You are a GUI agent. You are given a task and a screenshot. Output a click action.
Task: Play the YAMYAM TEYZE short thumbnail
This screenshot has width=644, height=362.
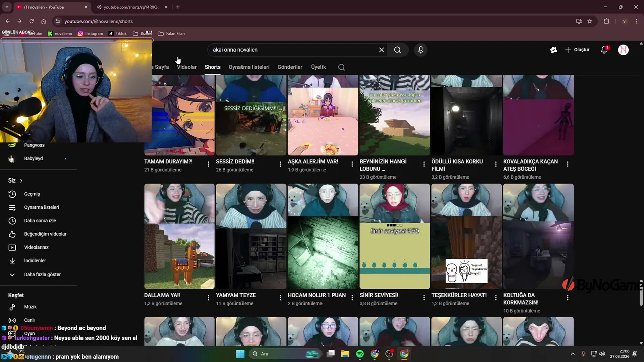tap(251, 236)
